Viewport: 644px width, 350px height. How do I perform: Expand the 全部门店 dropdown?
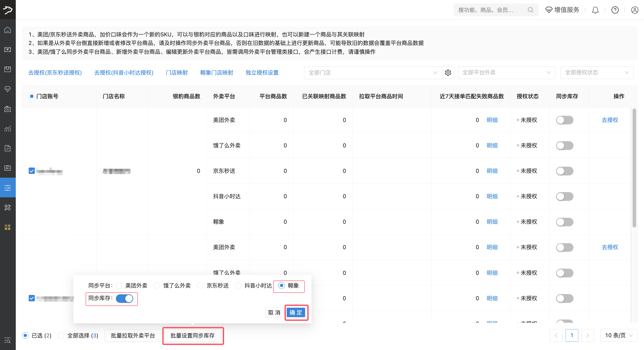point(373,73)
